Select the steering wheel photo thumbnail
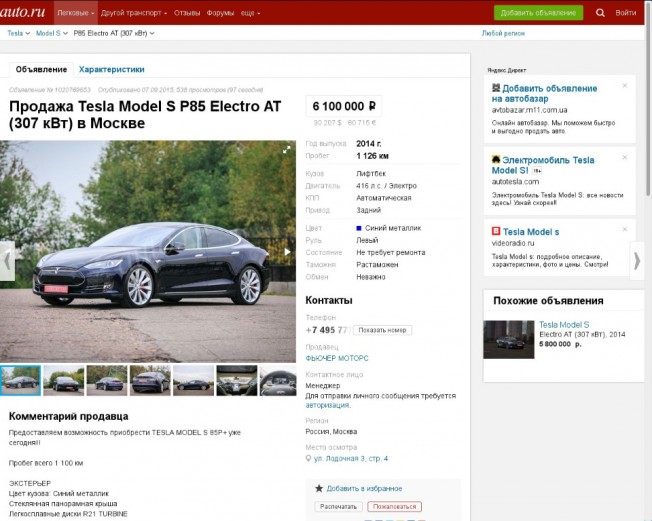The image size is (652, 521). (278, 380)
